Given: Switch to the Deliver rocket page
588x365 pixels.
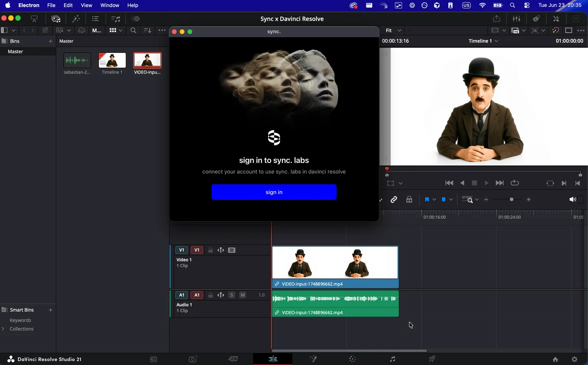Looking at the screenshot, I should [432, 359].
